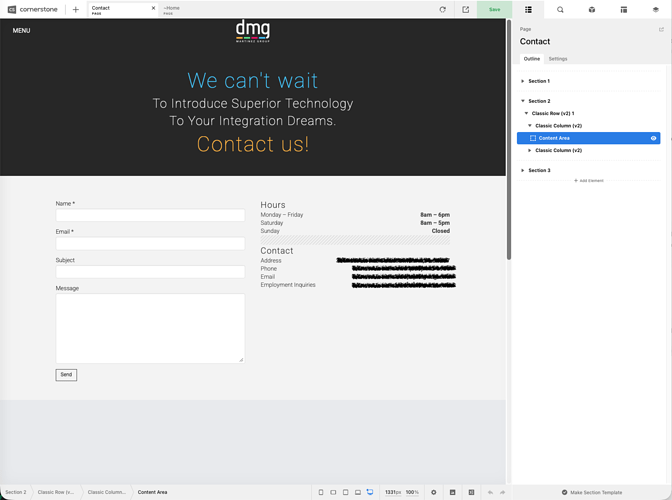Refresh the preview with the reload icon
Screen dimensions: 672x500
click(x=443, y=9)
